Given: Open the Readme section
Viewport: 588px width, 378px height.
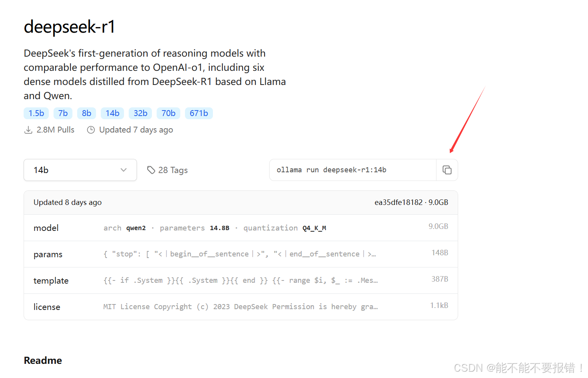Looking at the screenshot, I should click(x=43, y=360).
